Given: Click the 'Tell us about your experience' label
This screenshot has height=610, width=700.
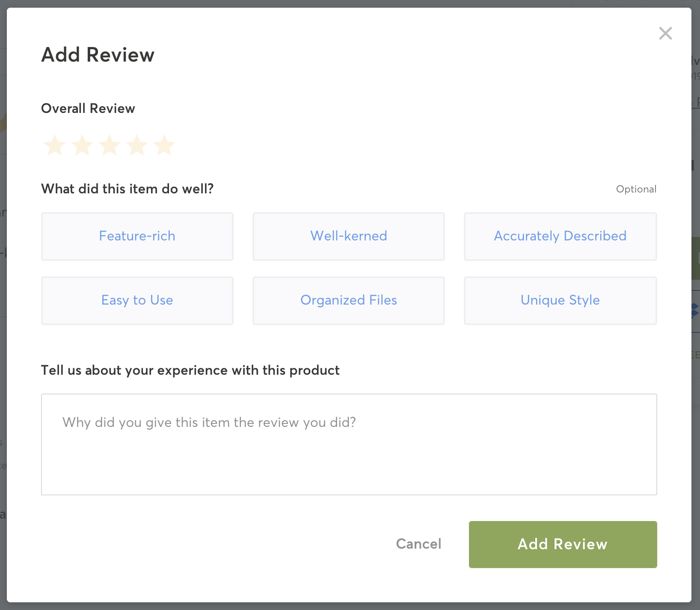Looking at the screenshot, I should 190,370.
